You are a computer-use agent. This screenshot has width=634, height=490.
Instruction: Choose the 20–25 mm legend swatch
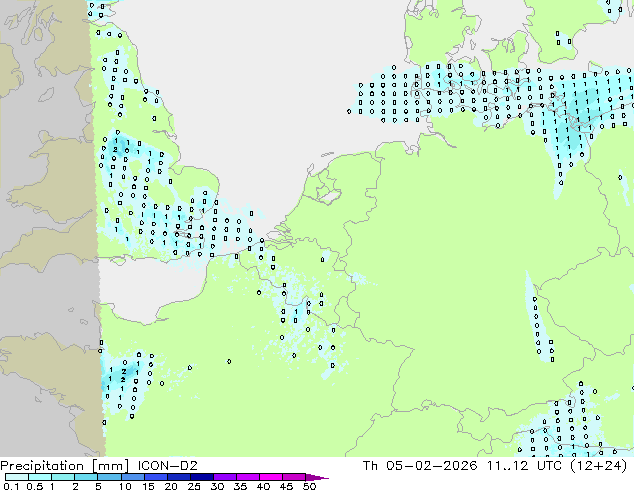(x=181, y=477)
